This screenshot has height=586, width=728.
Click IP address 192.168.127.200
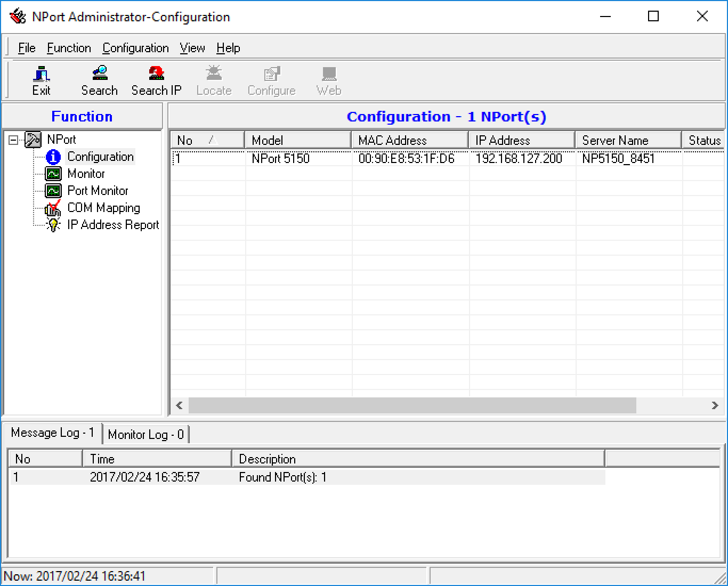pyautogui.click(x=519, y=158)
